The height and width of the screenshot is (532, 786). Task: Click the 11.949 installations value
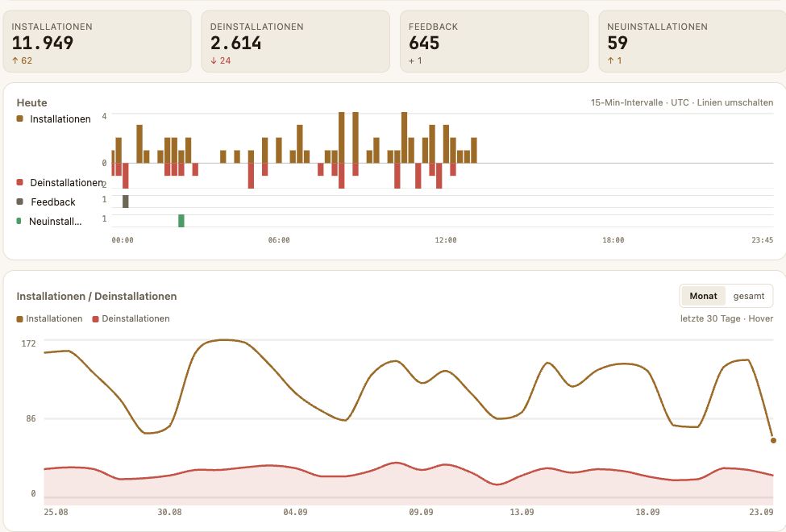click(x=43, y=43)
